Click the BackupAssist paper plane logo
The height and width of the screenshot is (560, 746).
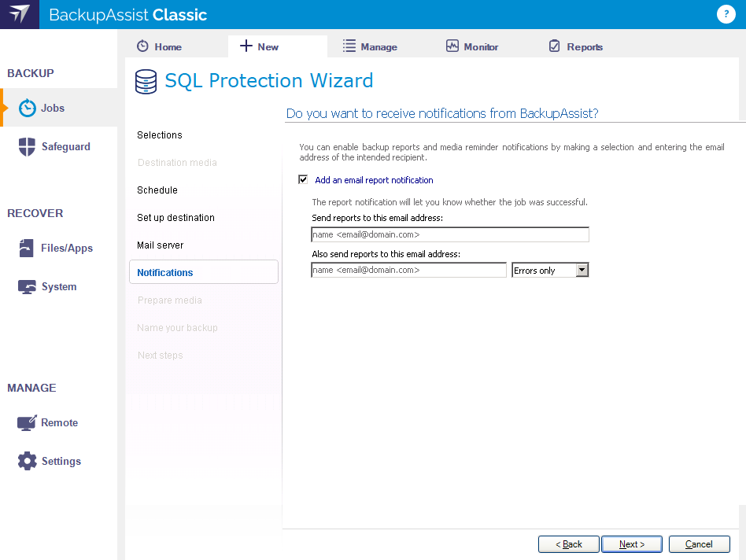pos(20,14)
